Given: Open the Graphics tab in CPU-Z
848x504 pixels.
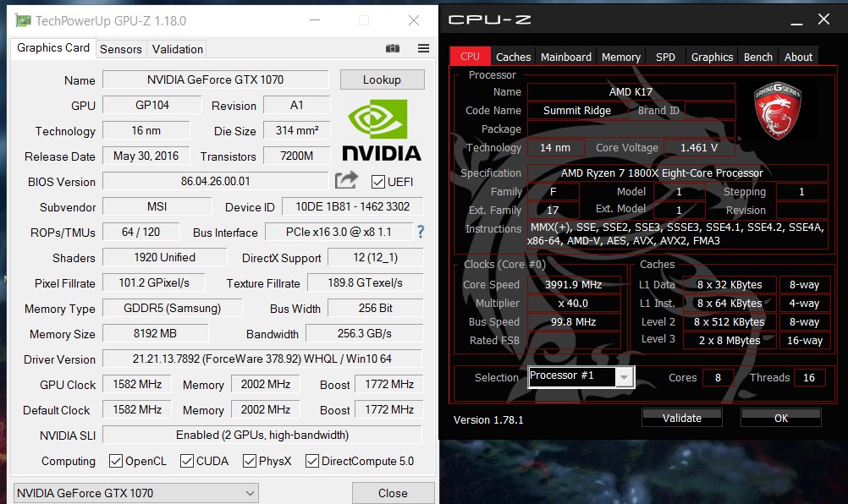Looking at the screenshot, I should click(x=712, y=57).
